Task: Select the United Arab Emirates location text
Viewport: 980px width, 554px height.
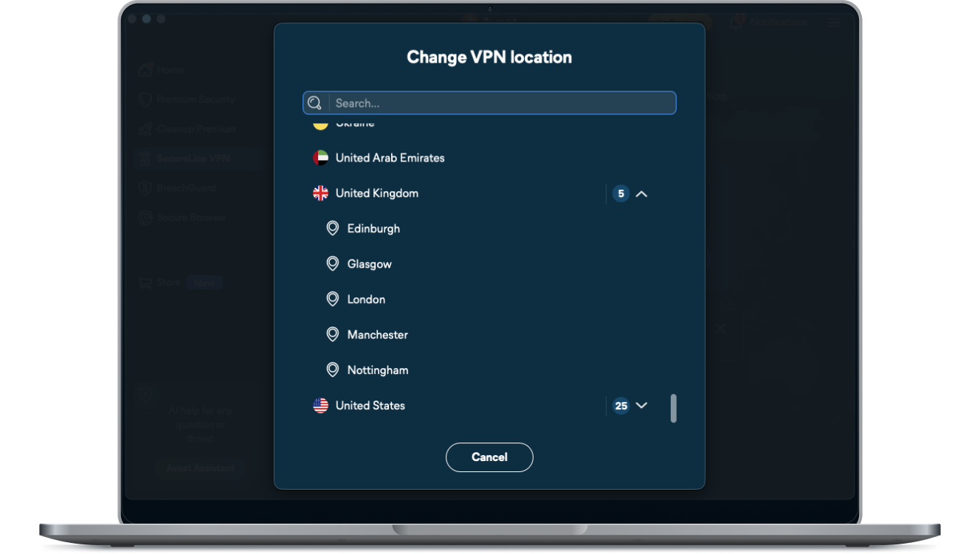Action: coord(390,158)
